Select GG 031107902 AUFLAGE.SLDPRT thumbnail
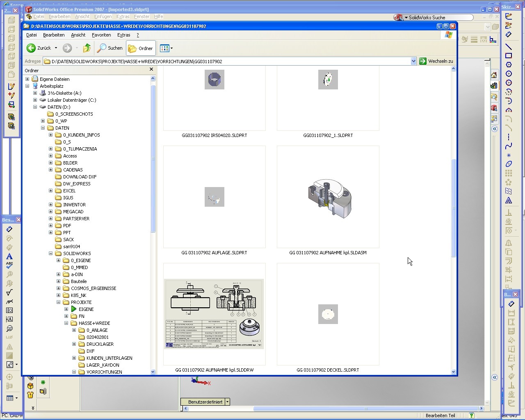 (x=215, y=197)
